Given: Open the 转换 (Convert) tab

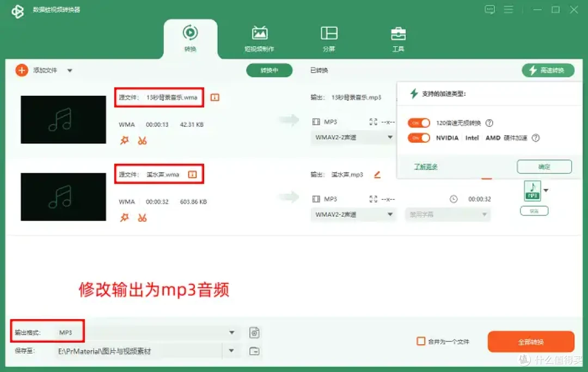Looking at the screenshot, I should (190, 38).
